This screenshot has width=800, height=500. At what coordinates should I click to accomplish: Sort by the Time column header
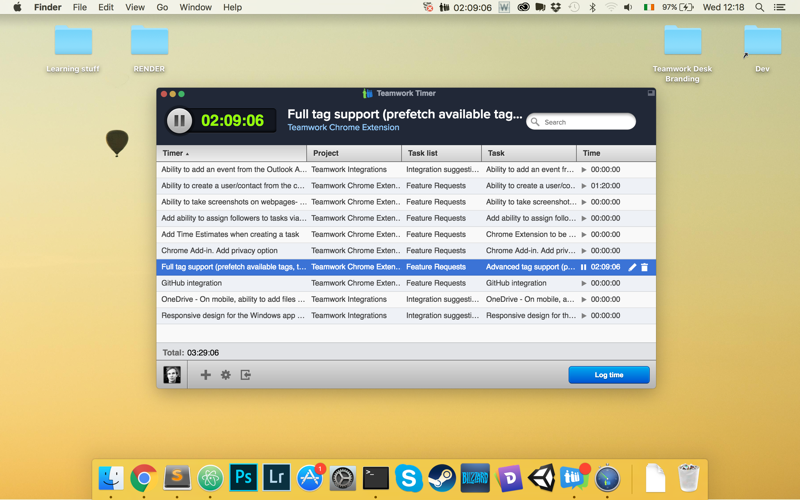coord(616,153)
